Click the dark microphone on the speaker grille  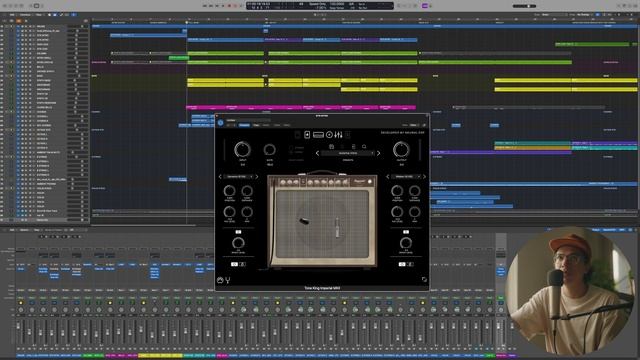click(304, 221)
